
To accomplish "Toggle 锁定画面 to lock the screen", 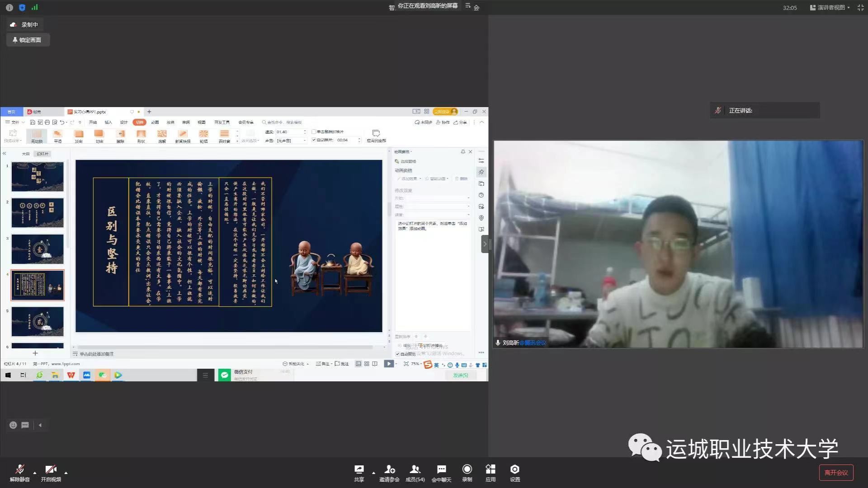I will 28,40.
